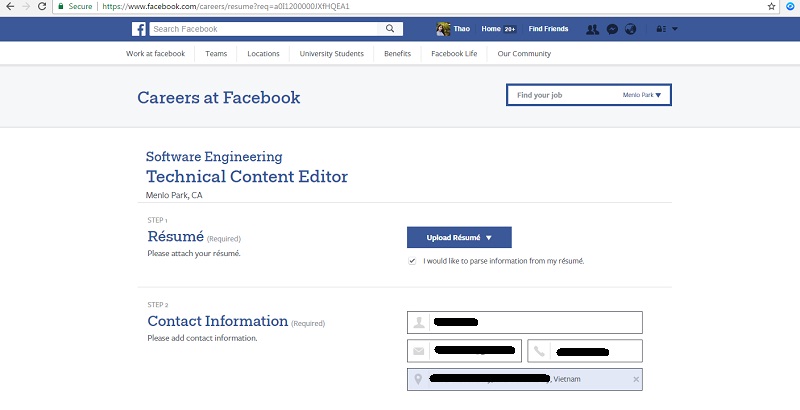Click the email address input field
Screen dimensions: 800x410
tap(464, 351)
